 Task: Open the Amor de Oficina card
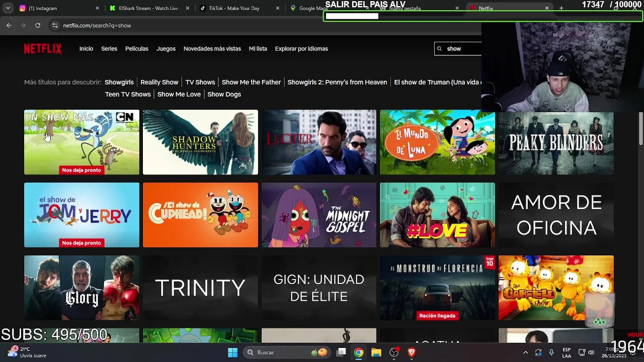(x=556, y=215)
